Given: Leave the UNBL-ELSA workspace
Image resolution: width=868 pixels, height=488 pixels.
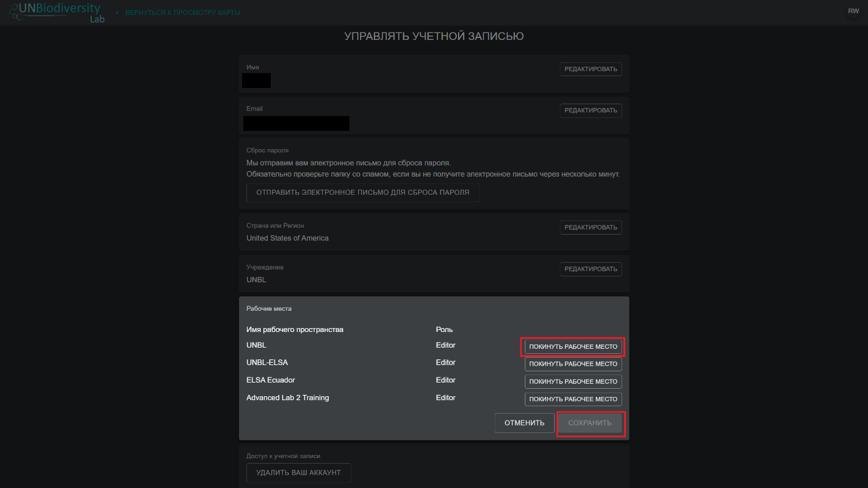Looking at the screenshot, I should (x=573, y=364).
